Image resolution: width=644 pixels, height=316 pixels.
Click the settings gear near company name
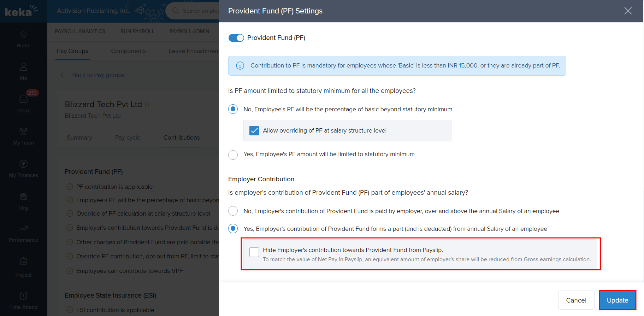click(141, 10)
